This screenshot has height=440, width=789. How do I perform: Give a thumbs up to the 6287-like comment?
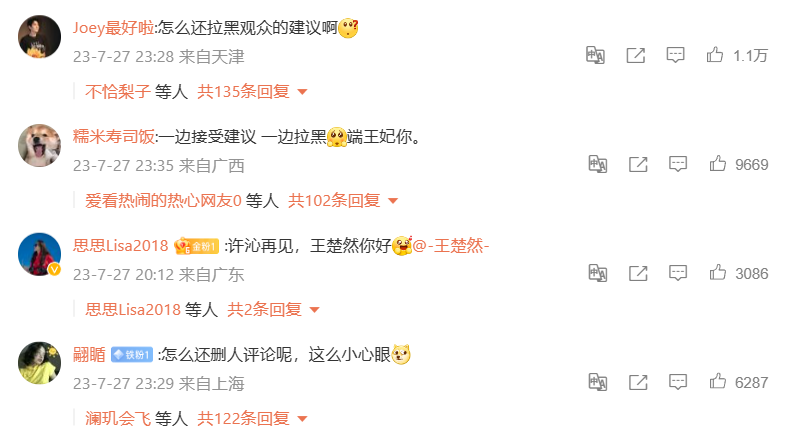coord(718,382)
